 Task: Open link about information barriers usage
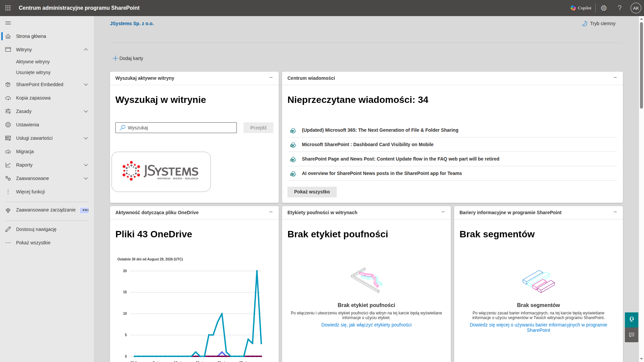[x=538, y=327]
